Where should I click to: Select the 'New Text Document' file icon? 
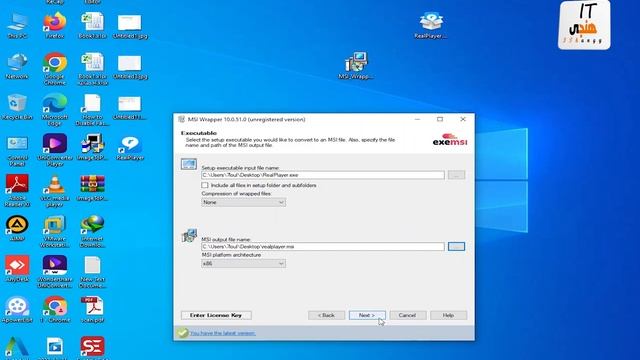pyautogui.click(x=92, y=271)
